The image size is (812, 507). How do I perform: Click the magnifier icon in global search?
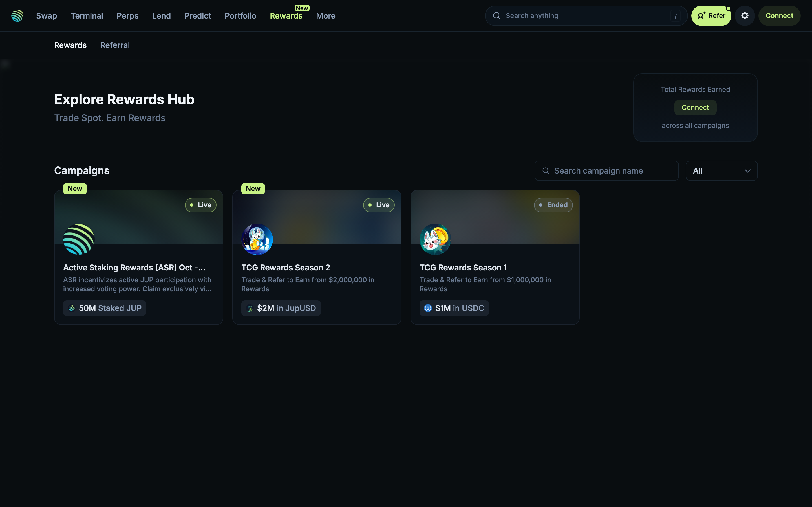coord(497,16)
